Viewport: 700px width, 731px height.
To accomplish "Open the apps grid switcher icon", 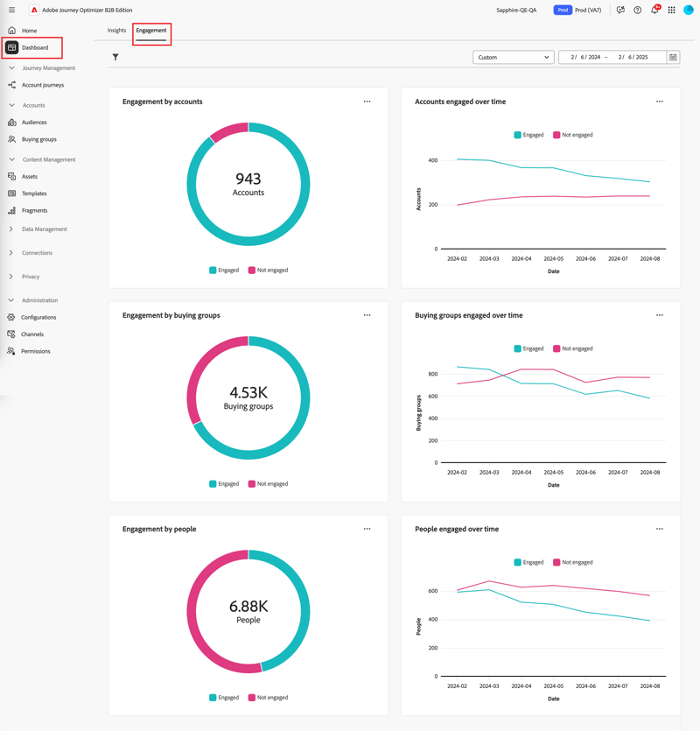I will (672, 10).
